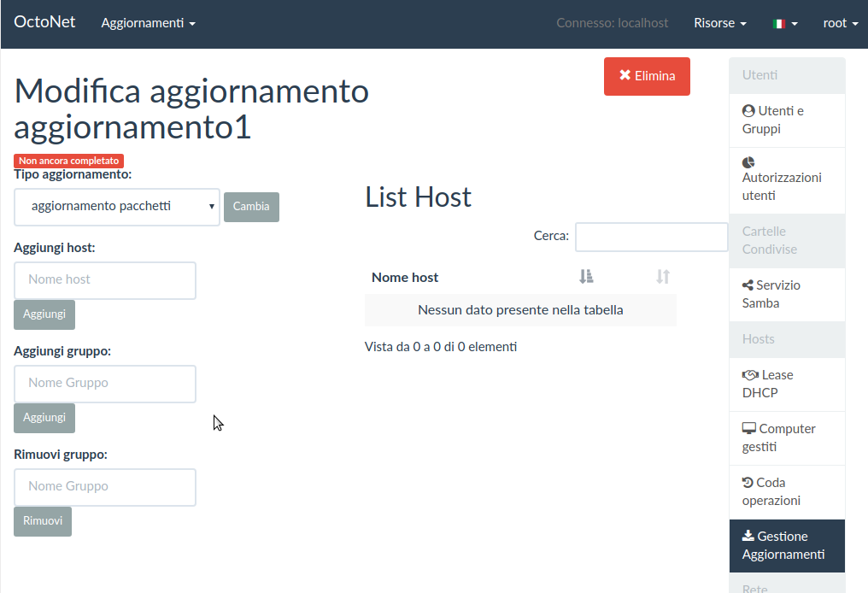Click the X icon on Elimina button
Screen dimensions: 868x593
[625, 74]
